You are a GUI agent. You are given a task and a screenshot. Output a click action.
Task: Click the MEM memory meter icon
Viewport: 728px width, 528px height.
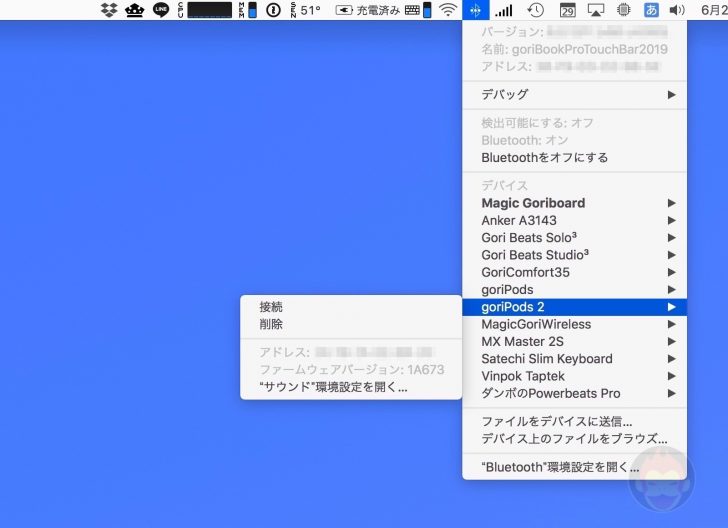[247, 10]
